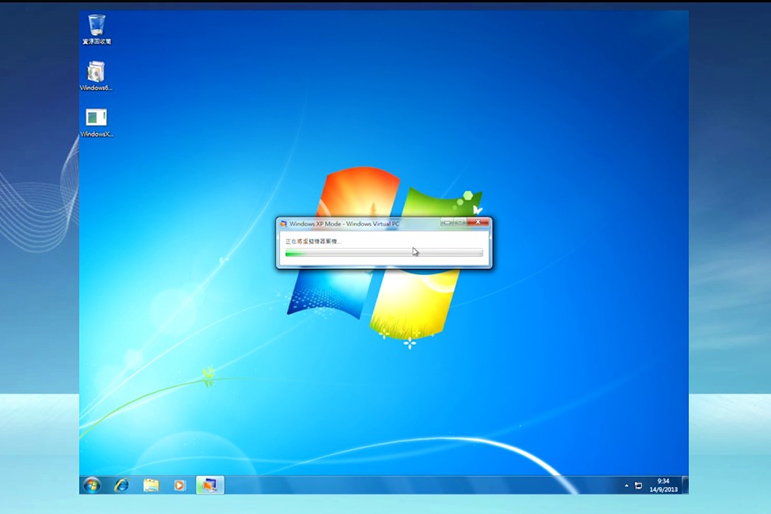Open Windows Media Player from taskbar
This screenshot has width=771, height=514.
tap(179, 485)
